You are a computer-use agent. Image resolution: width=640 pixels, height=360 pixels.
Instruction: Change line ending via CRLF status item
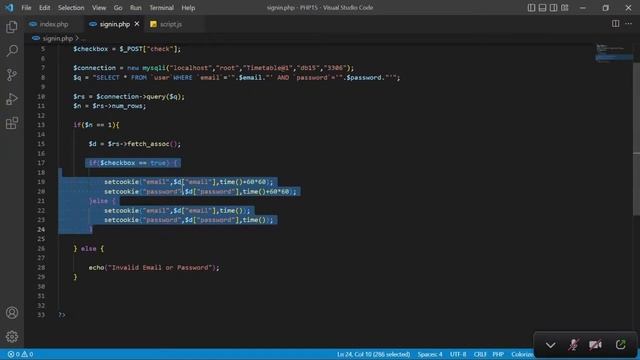click(480, 354)
